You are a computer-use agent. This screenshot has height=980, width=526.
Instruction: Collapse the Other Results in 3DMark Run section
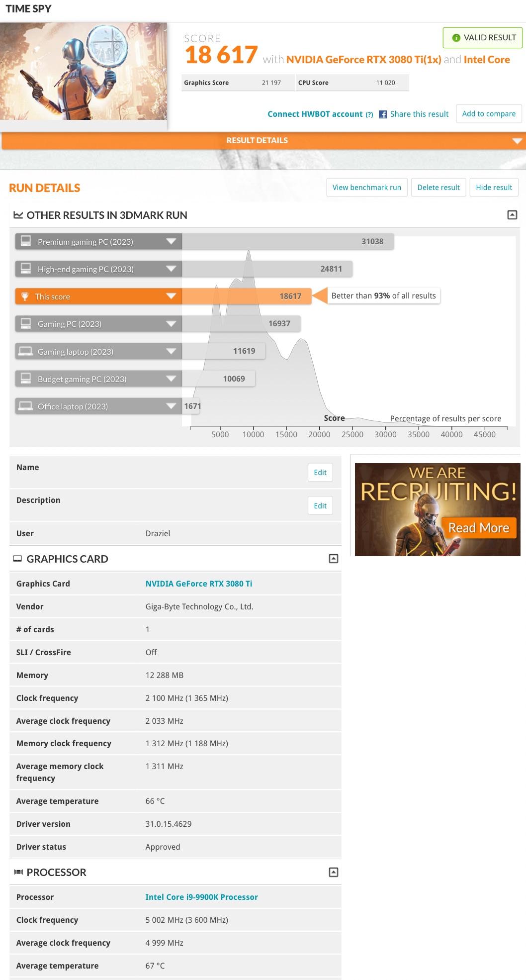click(x=512, y=215)
